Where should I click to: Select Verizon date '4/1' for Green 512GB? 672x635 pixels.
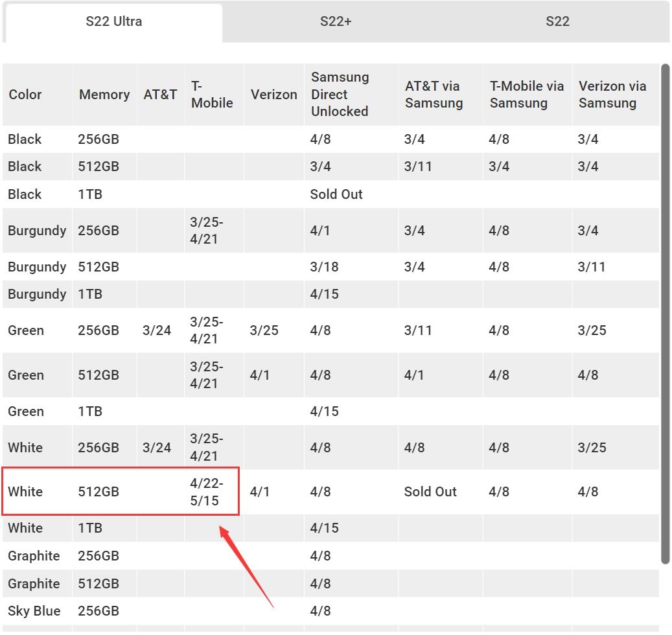click(260, 375)
